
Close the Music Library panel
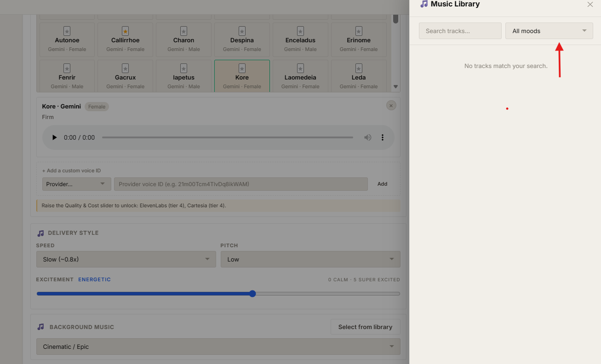pyautogui.click(x=590, y=5)
